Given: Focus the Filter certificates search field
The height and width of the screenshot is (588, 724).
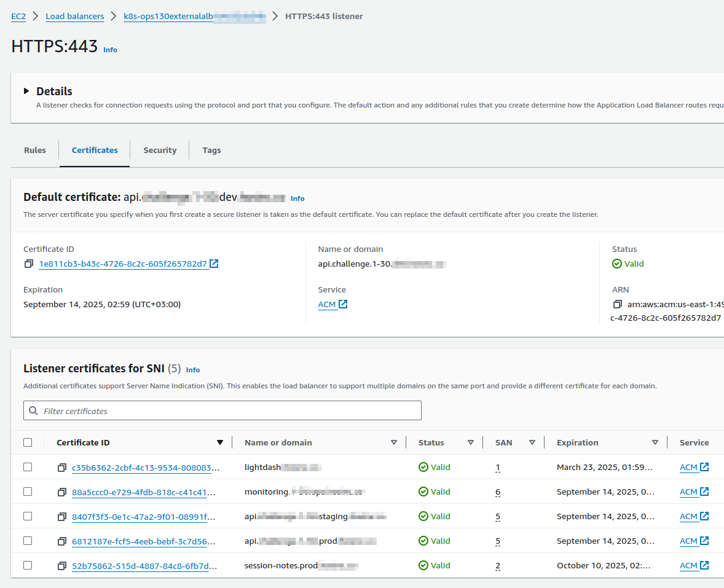Looking at the screenshot, I should point(222,411).
